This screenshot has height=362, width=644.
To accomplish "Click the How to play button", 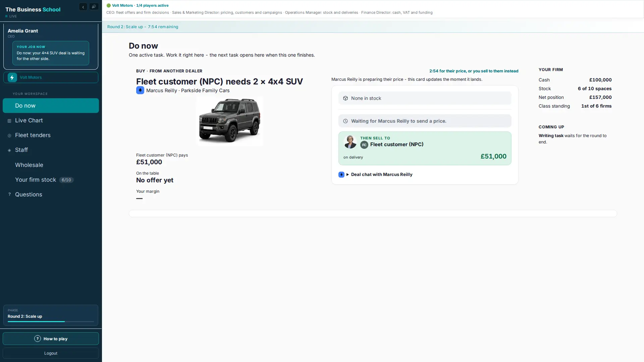I will coord(51,339).
